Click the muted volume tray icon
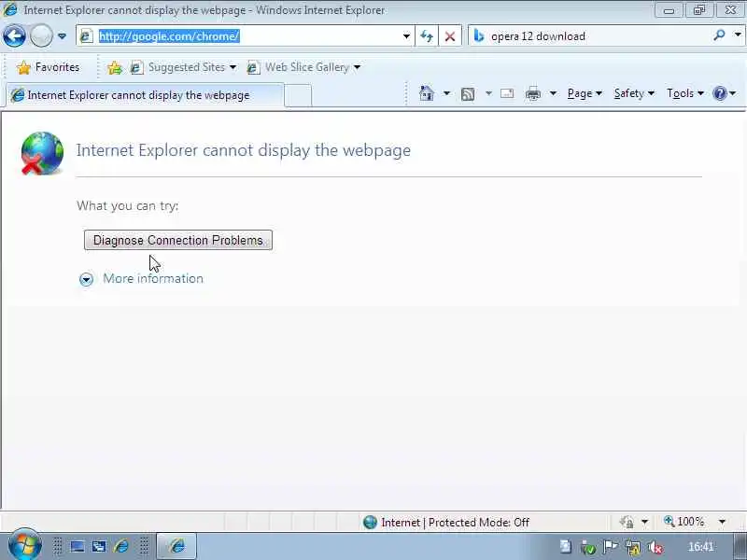The width and height of the screenshot is (747, 560). (x=656, y=548)
